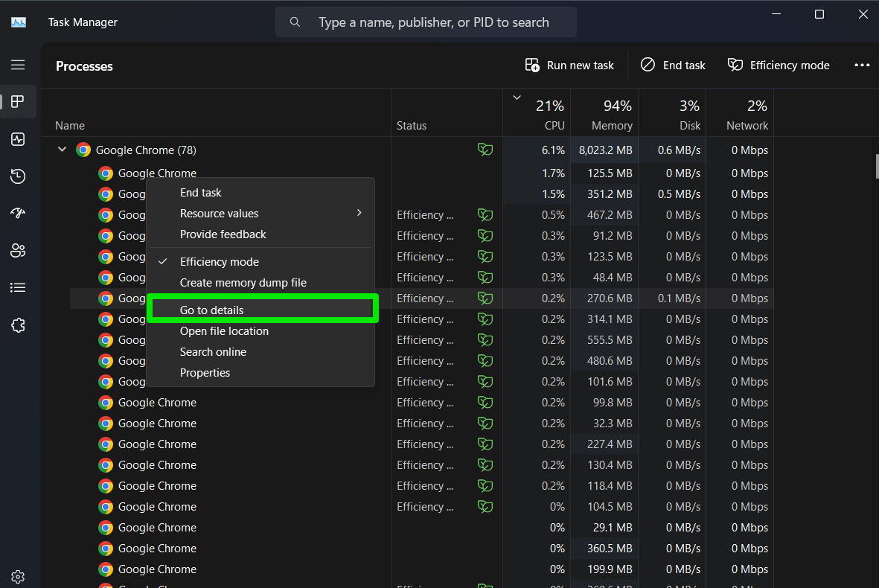Click the Run new task button
This screenshot has width=879, height=588.
point(569,65)
